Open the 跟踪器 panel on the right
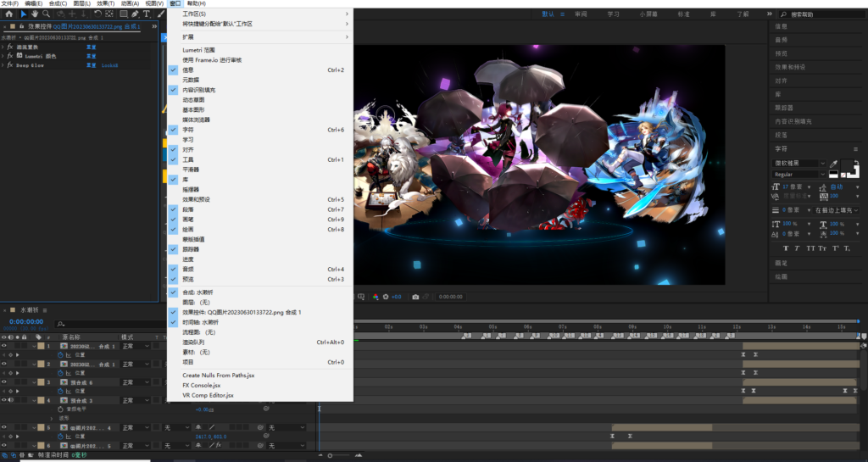The height and width of the screenshot is (462, 868). point(784,108)
